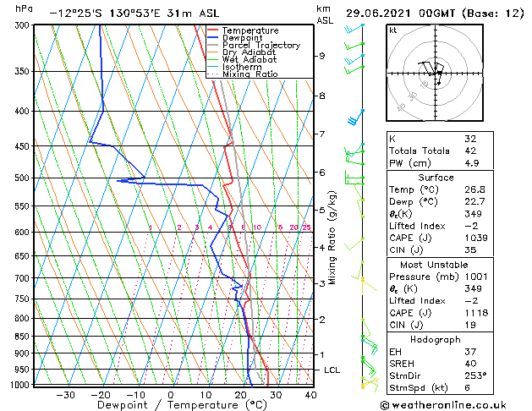
Task: Click the 300 hPa pressure axis label
Action: 24,25
